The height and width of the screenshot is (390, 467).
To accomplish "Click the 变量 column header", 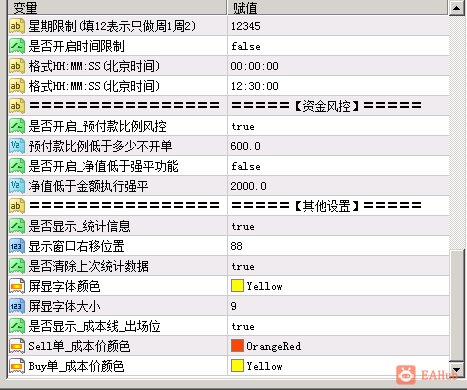I will pos(117,8).
